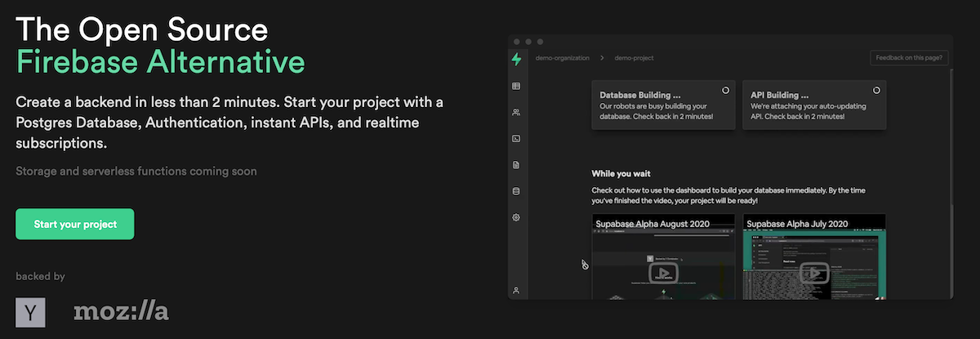Open the Y Combinator logo
The image size is (980, 339).
coord(30,312)
